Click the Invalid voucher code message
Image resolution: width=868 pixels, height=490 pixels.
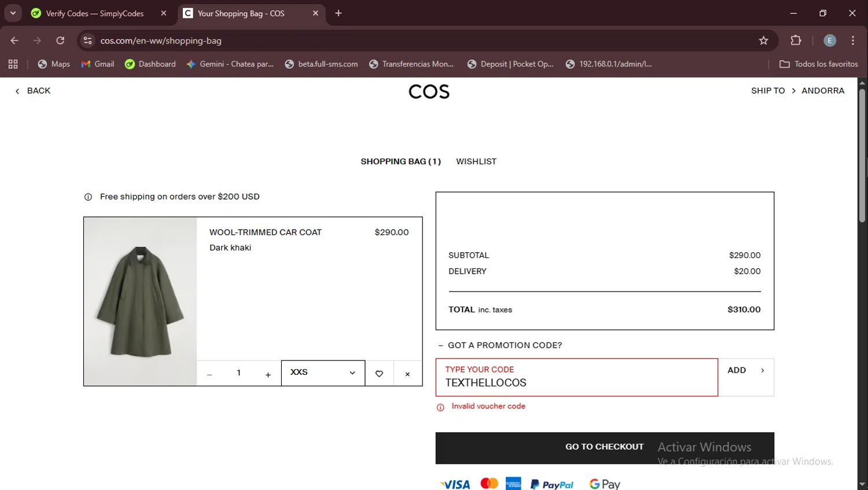[488, 406]
